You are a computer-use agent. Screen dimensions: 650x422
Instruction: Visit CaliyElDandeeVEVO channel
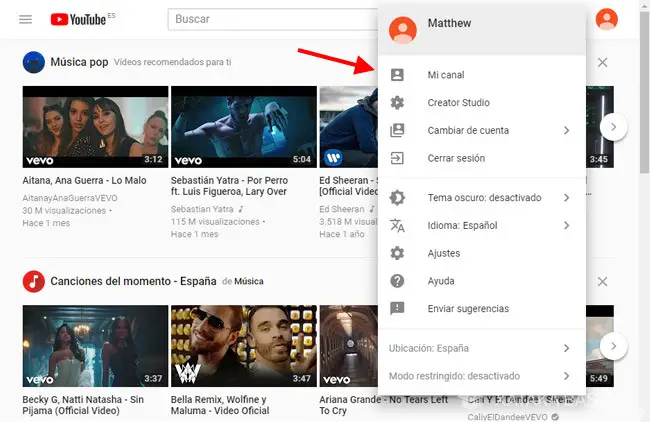point(507,417)
